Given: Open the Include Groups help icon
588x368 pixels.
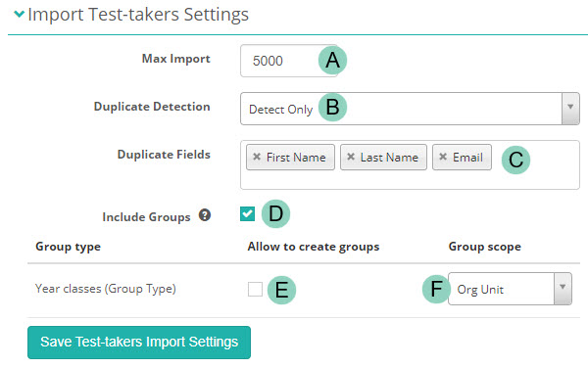Looking at the screenshot, I should pyautogui.click(x=205, y=215).
